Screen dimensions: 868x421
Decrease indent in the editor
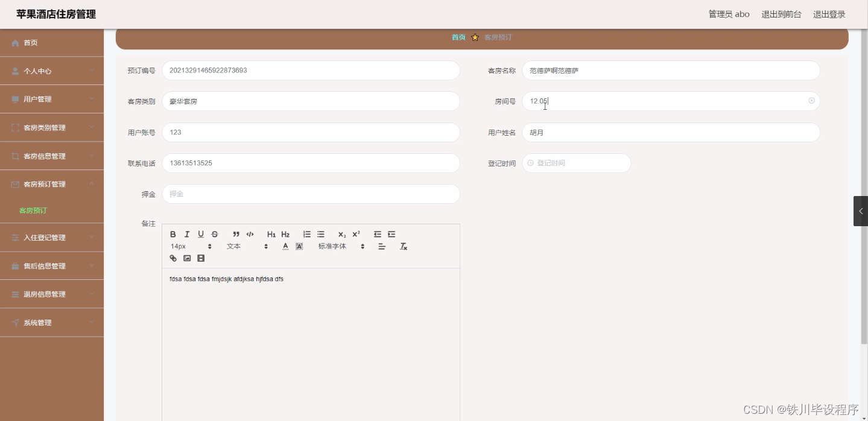(378, 234)
